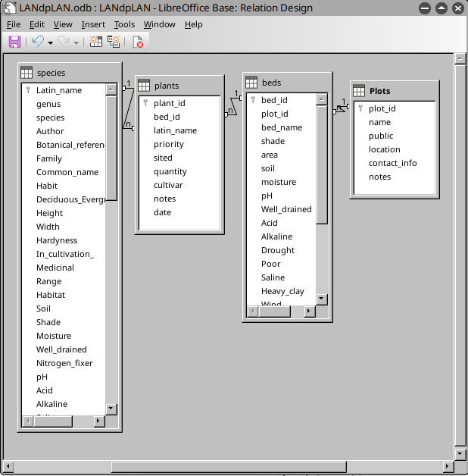Select the plants table title bar

[186, 86]
